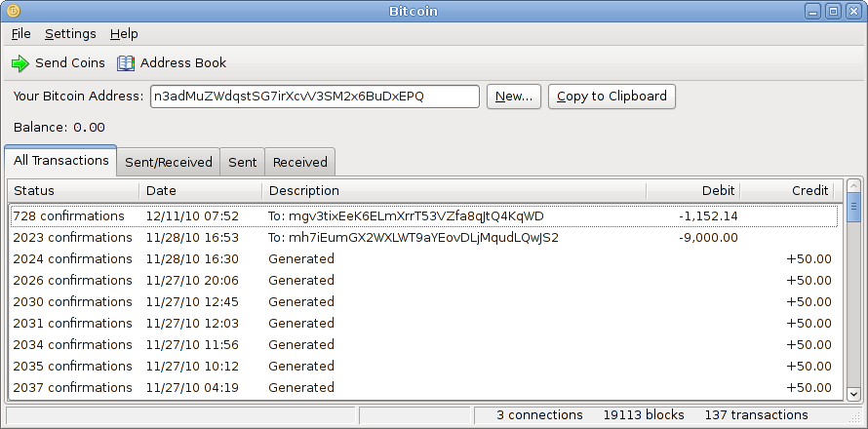Click the Bitcoin logo in title bar
This screenshot has height=429, width=868.
pyautogui.click(x=13, y=11)
